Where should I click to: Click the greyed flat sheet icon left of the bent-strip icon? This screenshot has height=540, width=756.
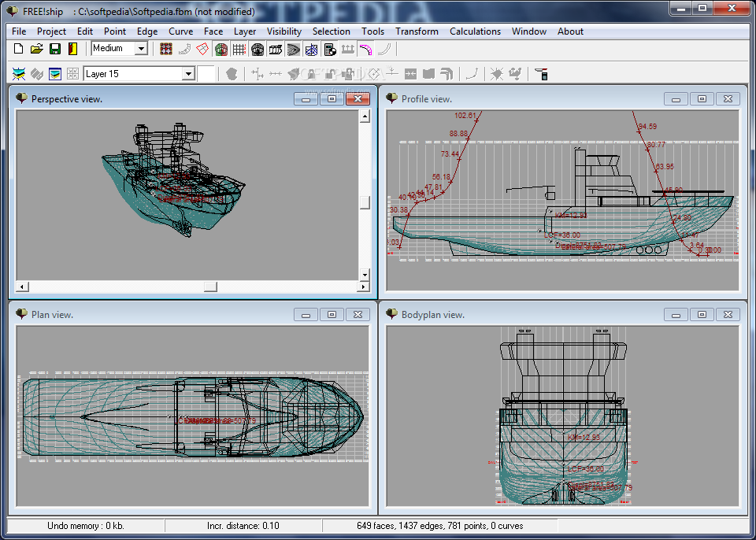point(428,74)
